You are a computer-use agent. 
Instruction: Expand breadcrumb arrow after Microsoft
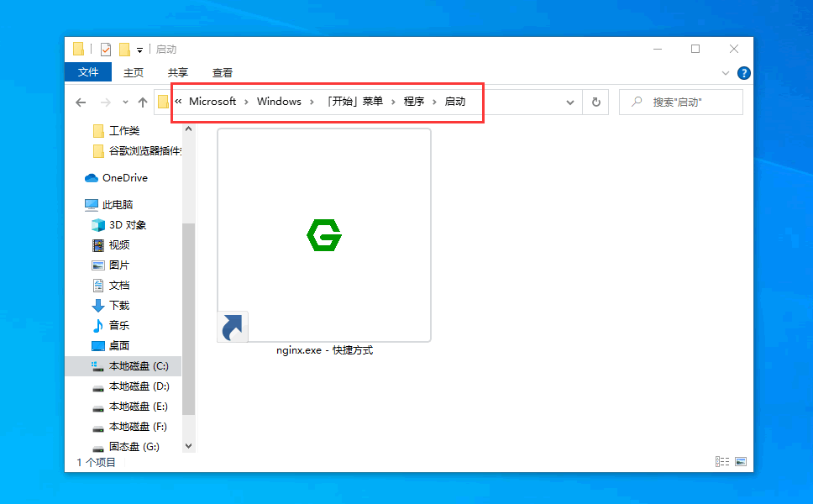pos(246,102)
